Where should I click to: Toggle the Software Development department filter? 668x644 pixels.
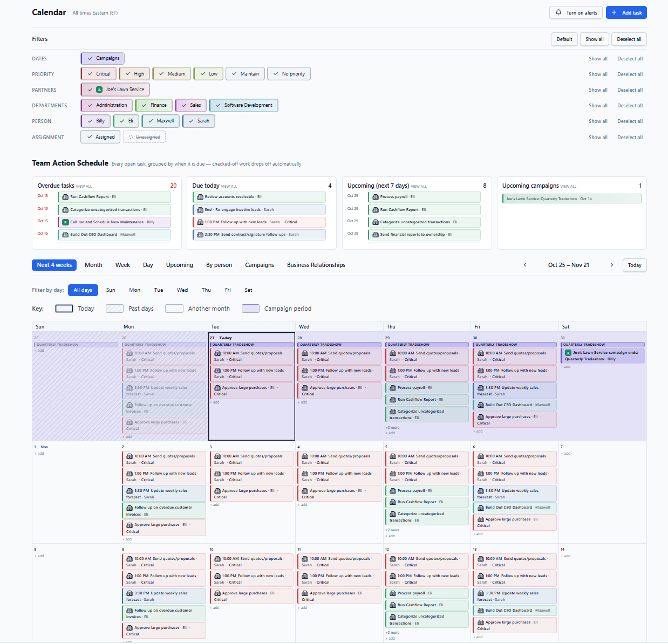point(243,105)
